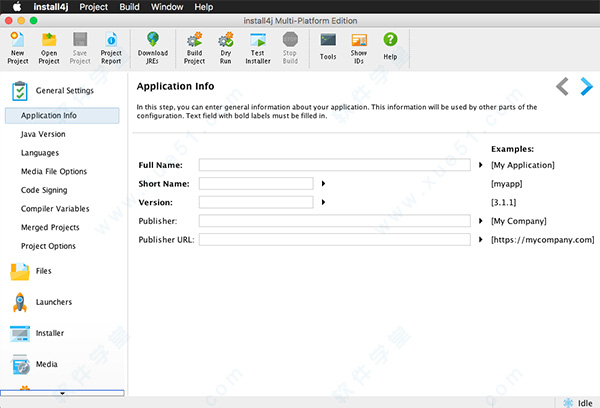This screenshot has height=408, width=600.
Task: Open the Build menu
Action: coord(129,7)
